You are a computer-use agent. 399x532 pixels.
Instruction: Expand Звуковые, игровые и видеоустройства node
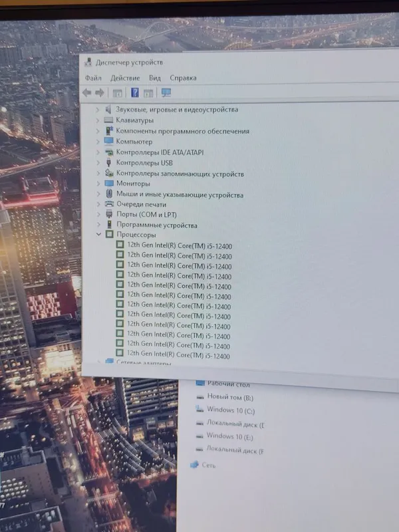point(97,109)
